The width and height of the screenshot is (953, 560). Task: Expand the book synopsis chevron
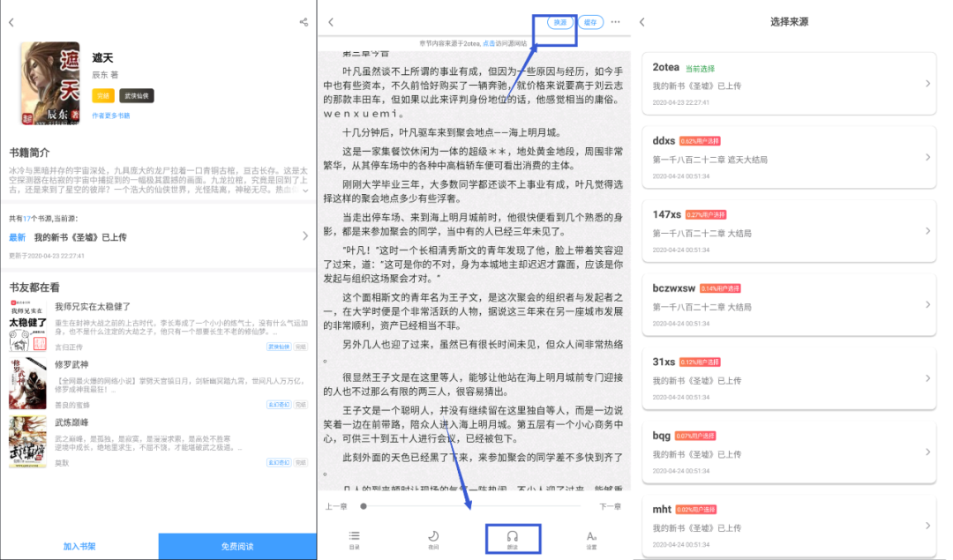point(305,190)
